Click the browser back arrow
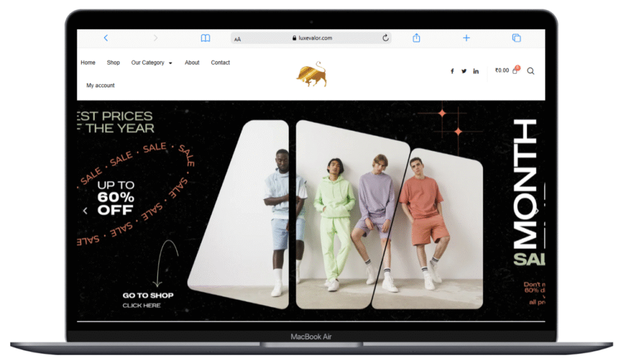 (106, 38)
